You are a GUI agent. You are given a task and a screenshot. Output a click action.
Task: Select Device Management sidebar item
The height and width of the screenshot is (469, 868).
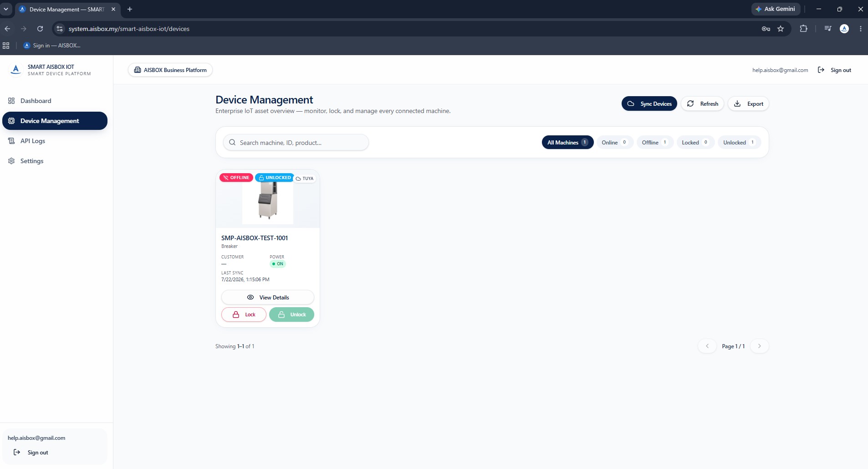[x=55, y=121]
